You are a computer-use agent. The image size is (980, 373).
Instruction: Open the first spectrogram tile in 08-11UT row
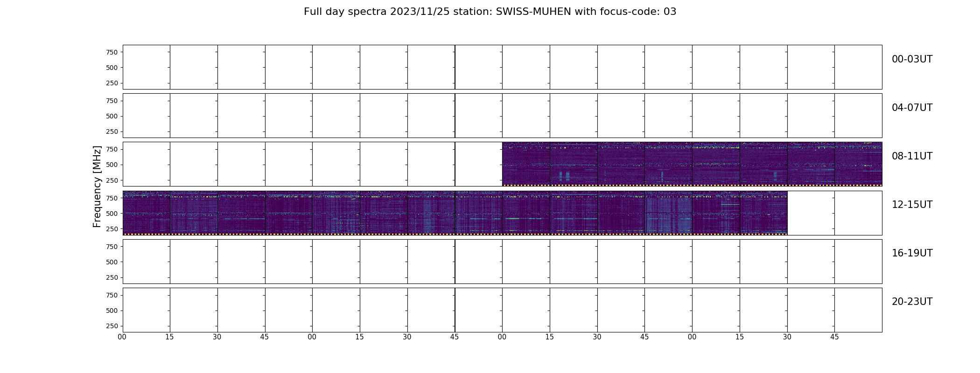pyautogui.click(x=526, y=164)
